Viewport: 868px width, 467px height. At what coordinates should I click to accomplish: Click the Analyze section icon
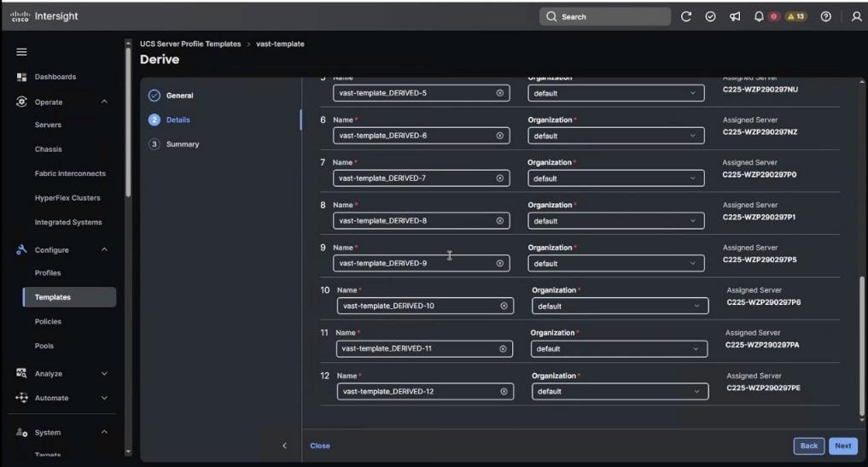tap(21, 373)
